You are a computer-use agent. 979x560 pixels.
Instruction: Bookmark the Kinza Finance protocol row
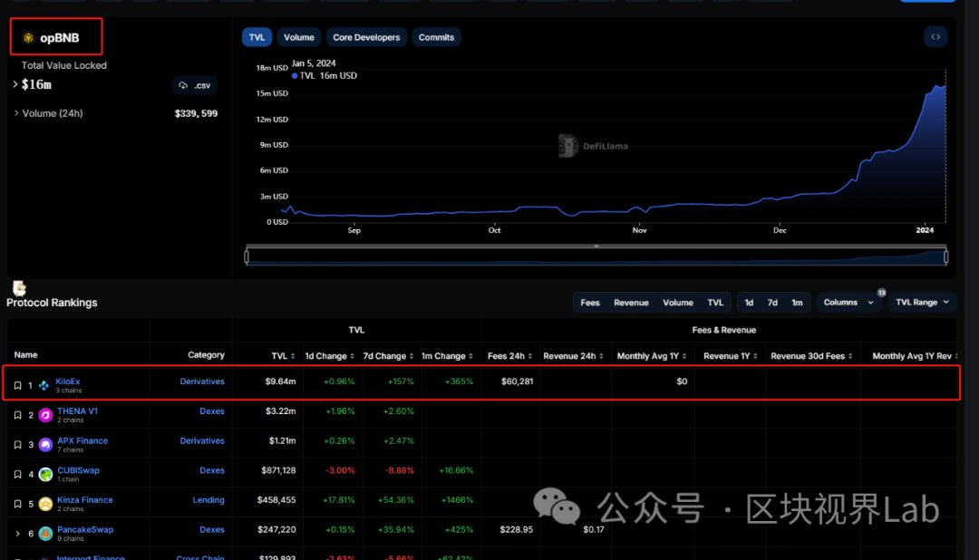coord(17,504)
